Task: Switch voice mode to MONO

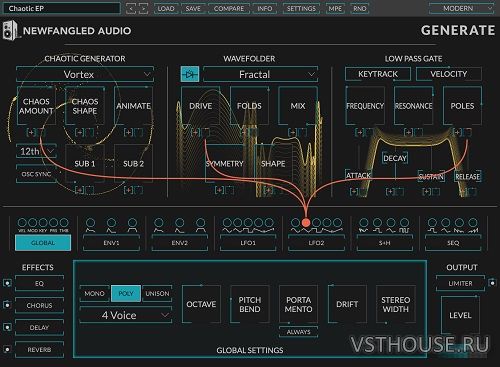Action: (x=94, y=293)
